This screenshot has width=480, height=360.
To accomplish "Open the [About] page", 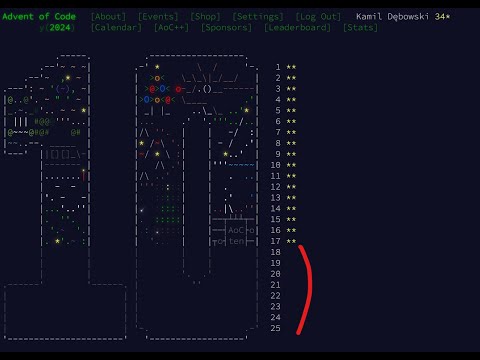I will pos(108,16).
